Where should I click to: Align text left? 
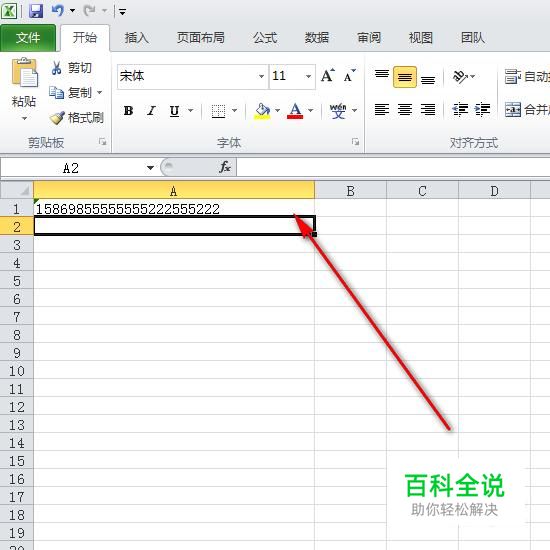tap(382, 110)
